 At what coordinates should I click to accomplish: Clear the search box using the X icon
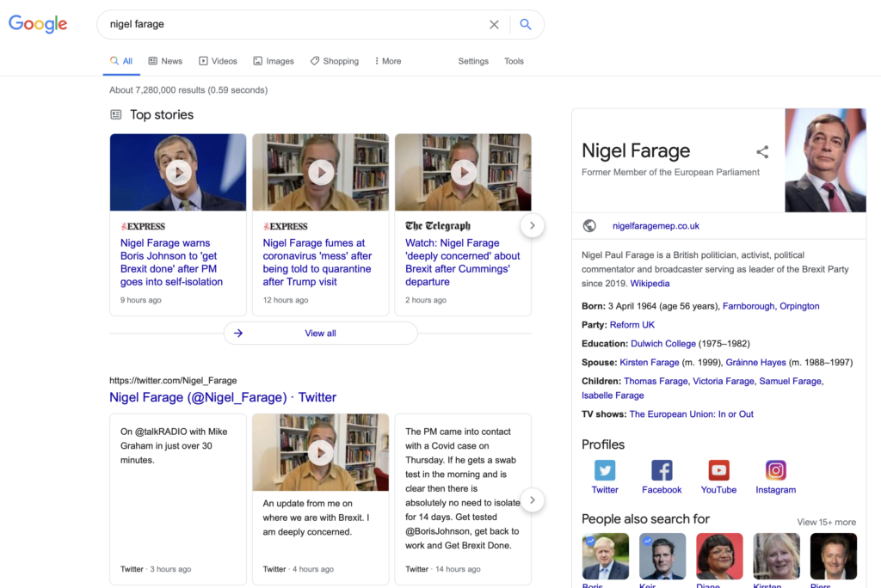pos(495,24)
